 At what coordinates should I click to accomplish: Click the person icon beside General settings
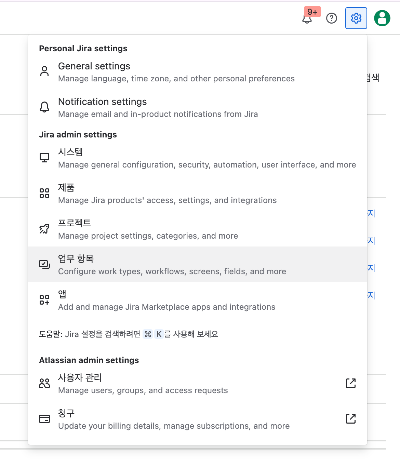click(44, 71)
